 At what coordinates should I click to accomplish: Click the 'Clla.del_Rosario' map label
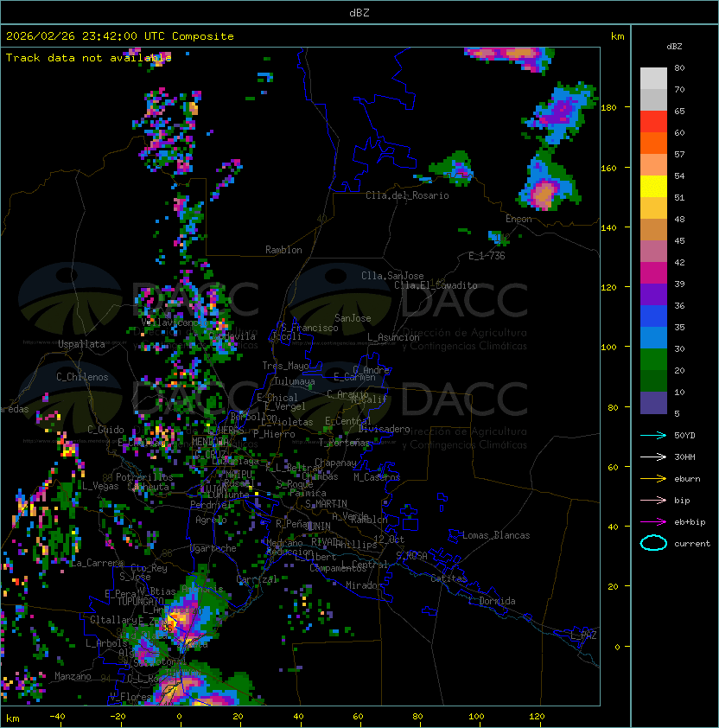click(407, 195)
